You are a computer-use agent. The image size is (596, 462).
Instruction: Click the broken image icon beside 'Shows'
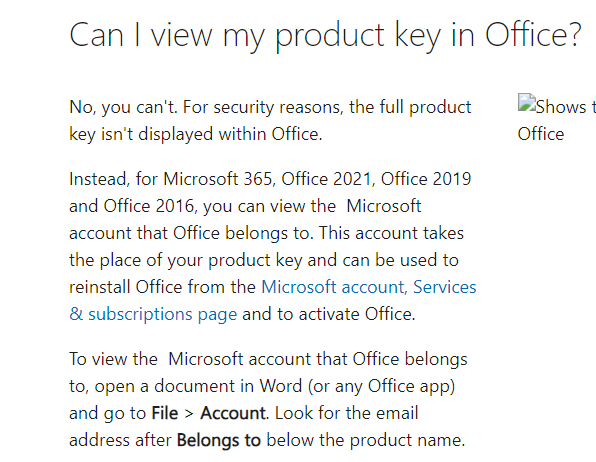click(x=526, y=103)
